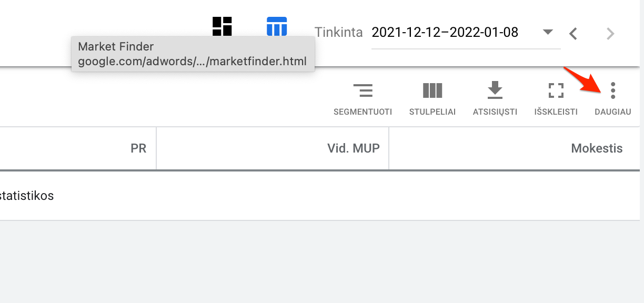Screen dimensions: 644x303
Task: Click the ATSISIŲSTI text label
Action: point(495,112)
